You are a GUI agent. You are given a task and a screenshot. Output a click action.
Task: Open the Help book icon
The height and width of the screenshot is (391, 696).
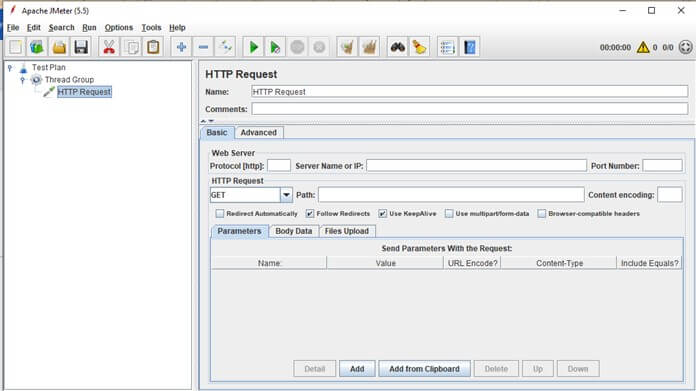470,47
